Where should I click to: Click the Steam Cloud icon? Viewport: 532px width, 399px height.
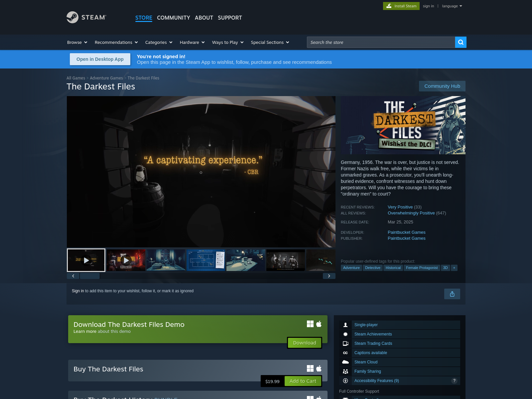point(345,362)
